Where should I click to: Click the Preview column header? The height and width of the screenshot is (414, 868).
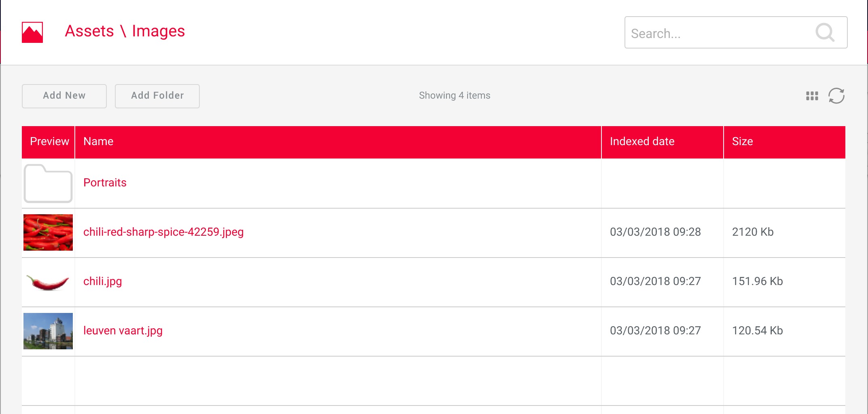pos(48,142)
